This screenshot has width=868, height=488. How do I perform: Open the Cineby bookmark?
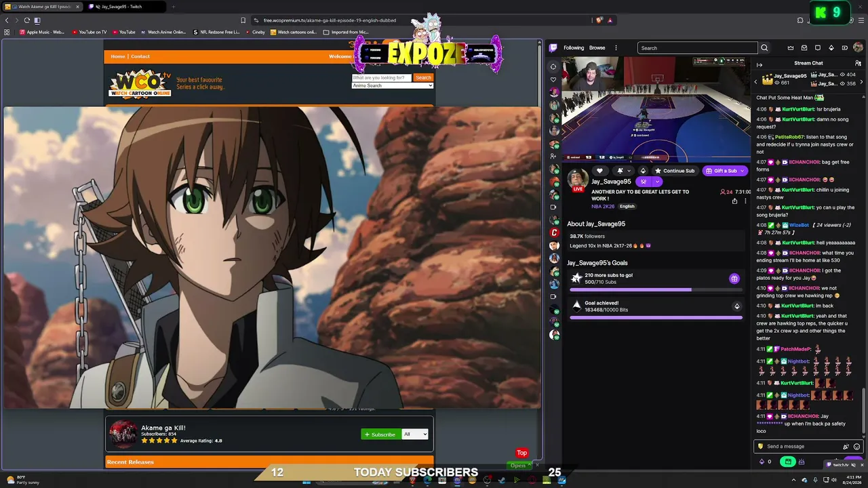click(255, 32)
